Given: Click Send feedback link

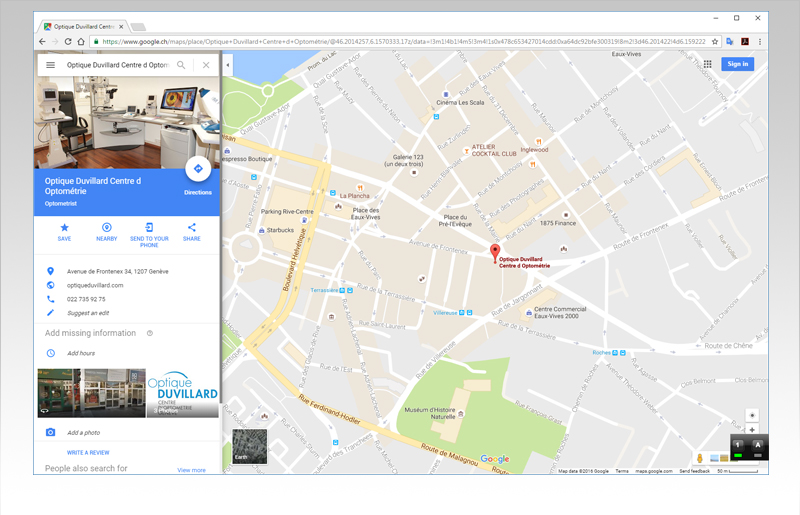Looking at the screenshot, I should click(694, 471).
